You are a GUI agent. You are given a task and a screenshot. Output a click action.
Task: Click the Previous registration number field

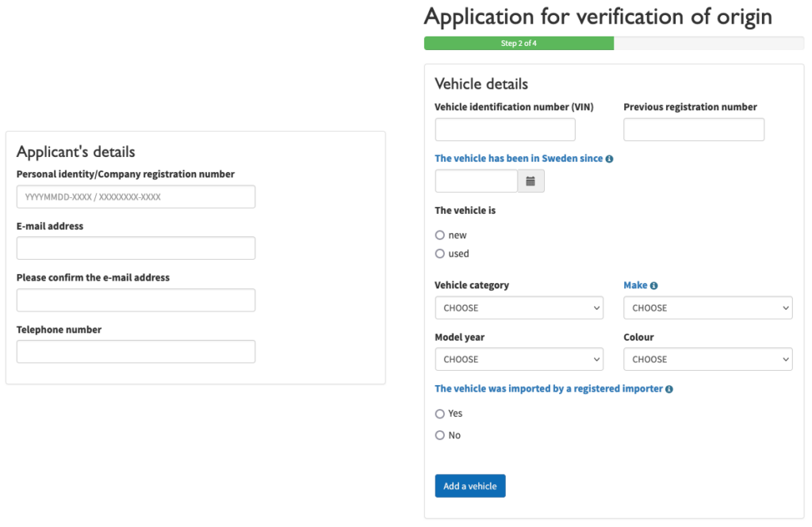click(693, 130)
